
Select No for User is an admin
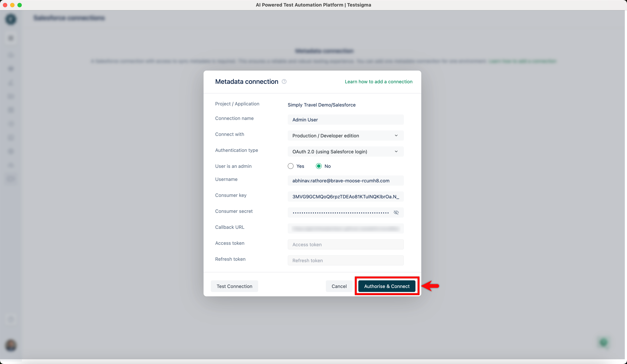coord(318,166)
